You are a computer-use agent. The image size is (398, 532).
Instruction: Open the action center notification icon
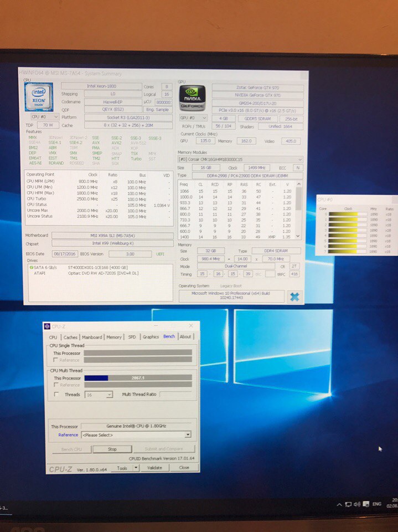pos(366,504)
